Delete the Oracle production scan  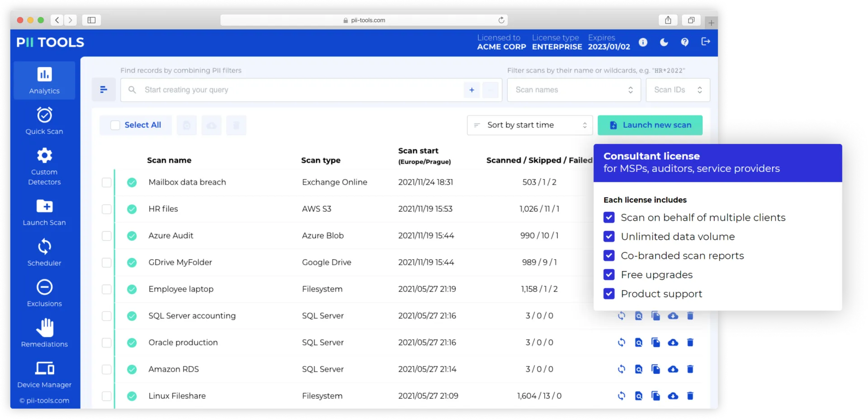[690, 343]
